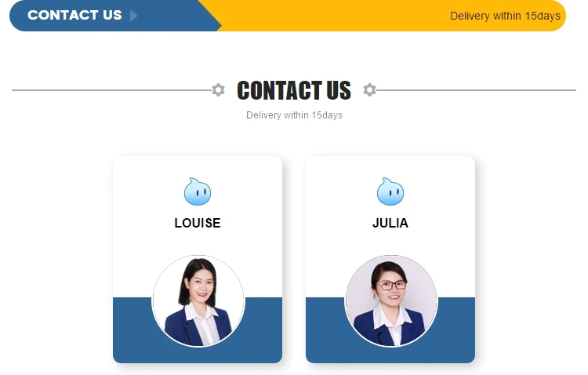Viewport: 588px width, 375px height.
Task: Click the gear icon right of CONTACT US heading
Action: pyautogui.click(x=369, y=90)
